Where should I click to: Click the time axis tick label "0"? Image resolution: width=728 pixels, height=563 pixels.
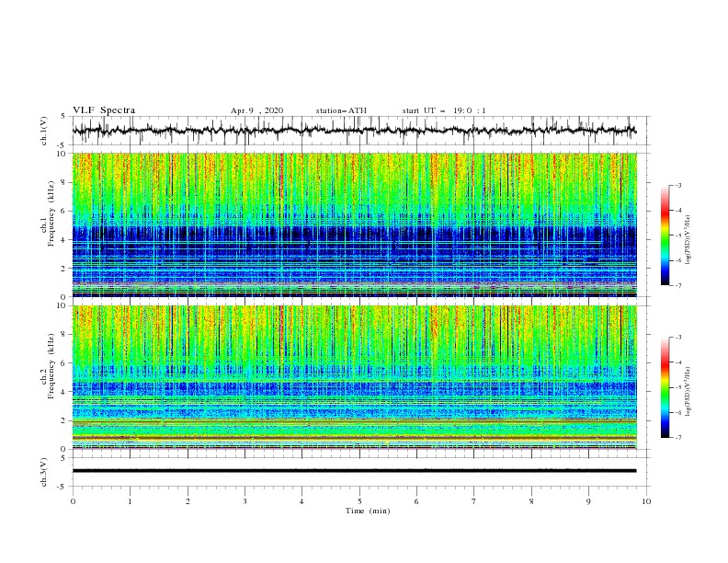pyautogui.click(x=73, y=501)
